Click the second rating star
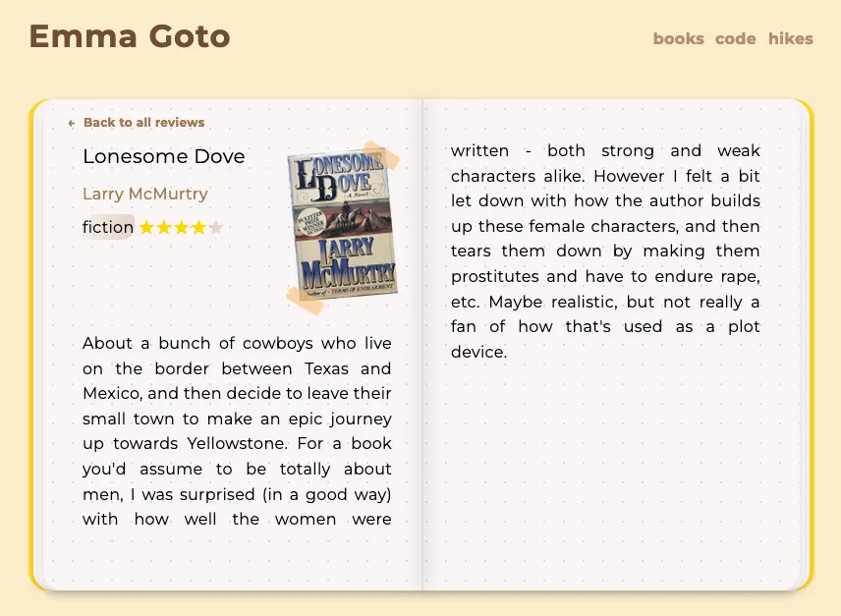Image resolution: width=841 pixels, height=616 pixels. 164,228
